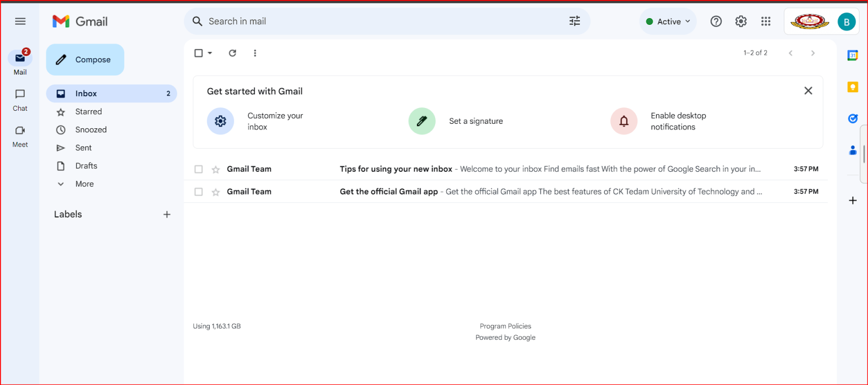
Task: Open Google Calendar in side panel
Action: coord(853,55)
